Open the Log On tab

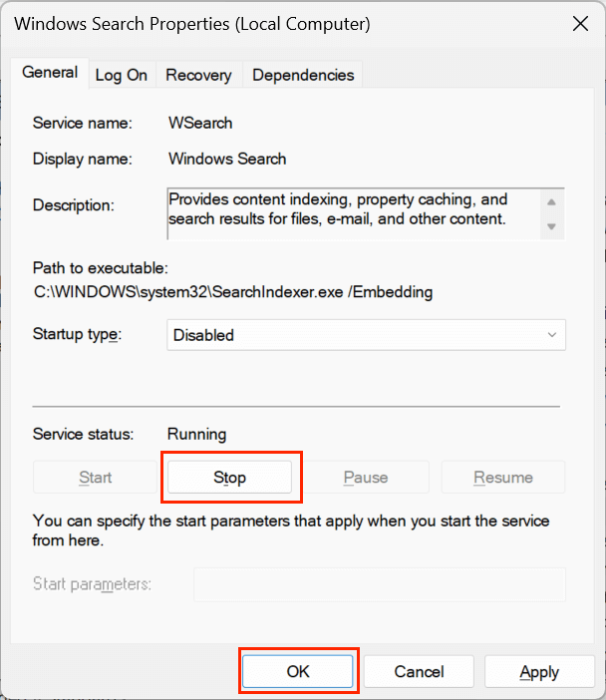click(122, 75)
